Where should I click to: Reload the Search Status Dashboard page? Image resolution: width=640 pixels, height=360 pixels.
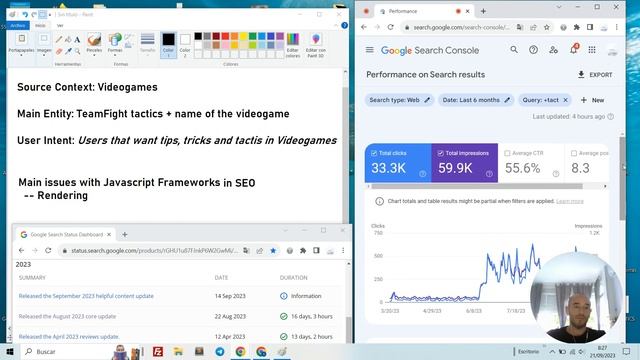(48, 250)
